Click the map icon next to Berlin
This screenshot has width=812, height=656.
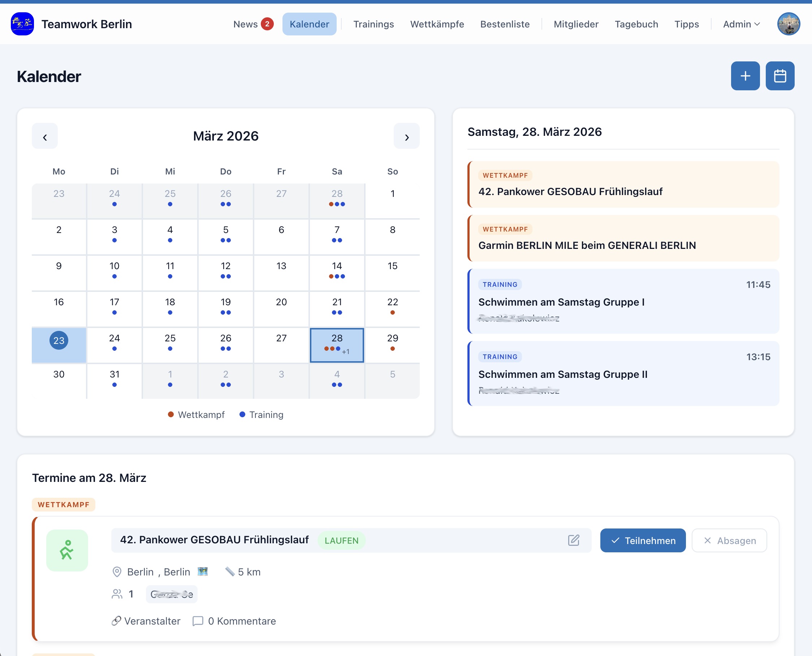pos(203,571)
